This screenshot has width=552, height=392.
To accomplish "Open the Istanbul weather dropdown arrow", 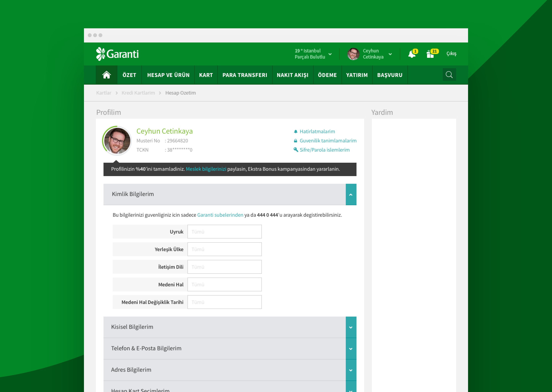I will [330, 54].
